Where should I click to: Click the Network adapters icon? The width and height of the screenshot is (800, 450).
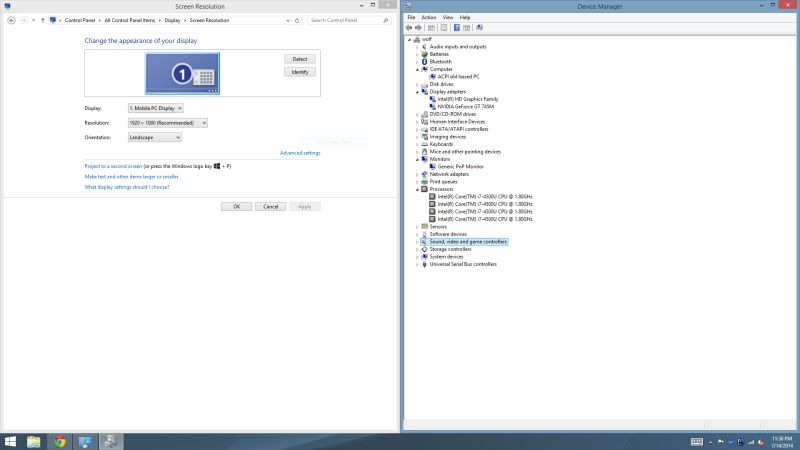(x=424, y=174)
